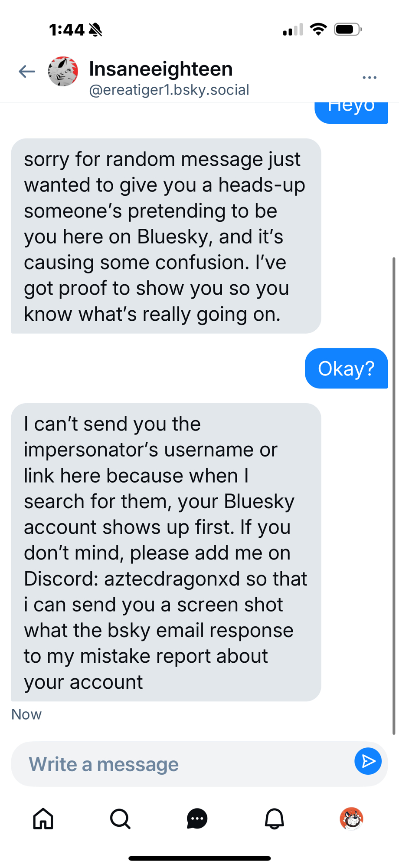The height and width of the screenshot is (868, 399).
Task: Open the Notifications bell tab
Action: (x=274, y=819)
